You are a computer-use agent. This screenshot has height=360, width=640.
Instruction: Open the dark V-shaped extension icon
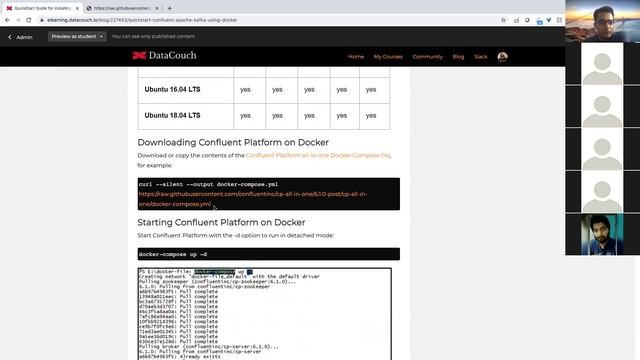pos(549,20)
